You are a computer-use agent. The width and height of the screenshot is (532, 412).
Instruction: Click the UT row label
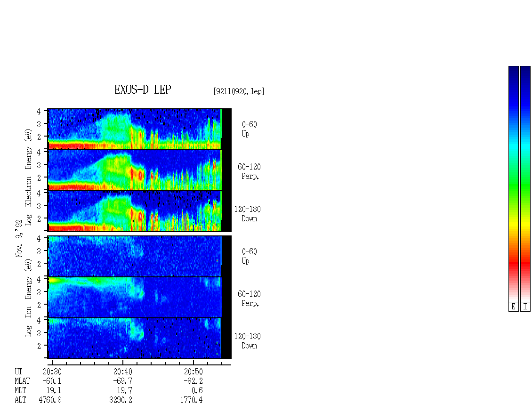18,372
